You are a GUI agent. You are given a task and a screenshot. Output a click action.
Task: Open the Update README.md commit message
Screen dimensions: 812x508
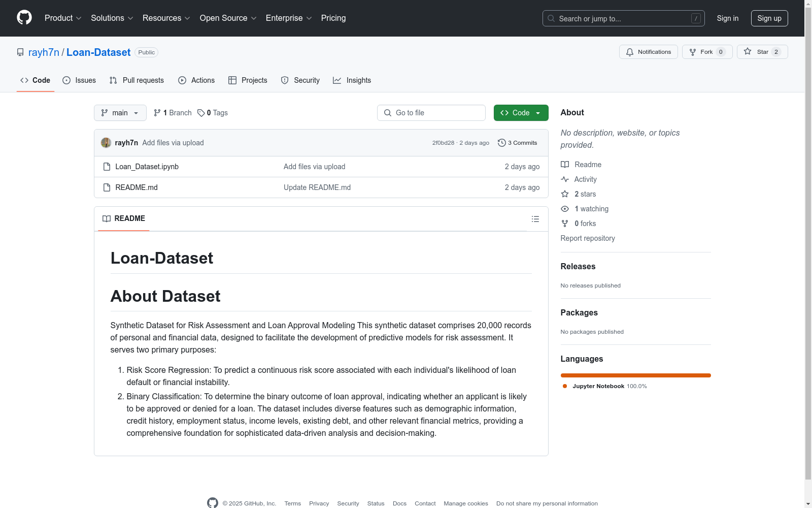pos(317,187)
